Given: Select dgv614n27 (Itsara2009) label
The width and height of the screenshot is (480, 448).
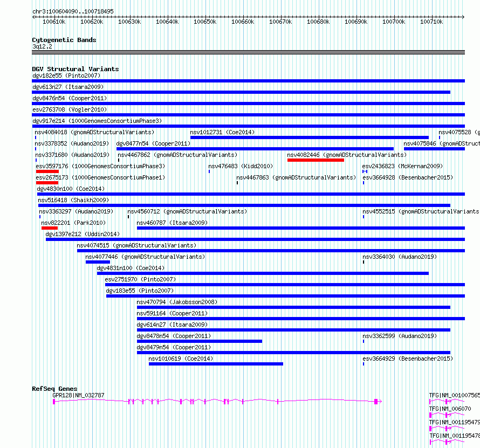Looking at the screenshot, I should 172,325.
